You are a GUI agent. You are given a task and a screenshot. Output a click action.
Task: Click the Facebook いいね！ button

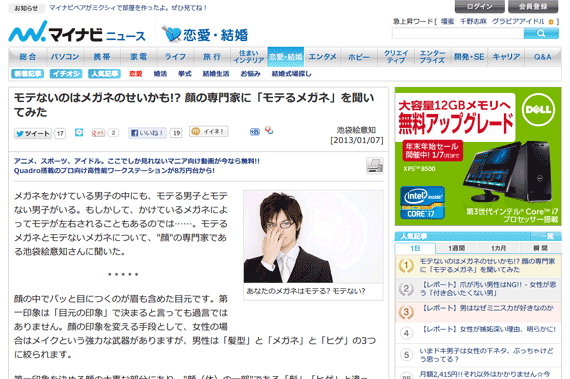click(148, 133)
